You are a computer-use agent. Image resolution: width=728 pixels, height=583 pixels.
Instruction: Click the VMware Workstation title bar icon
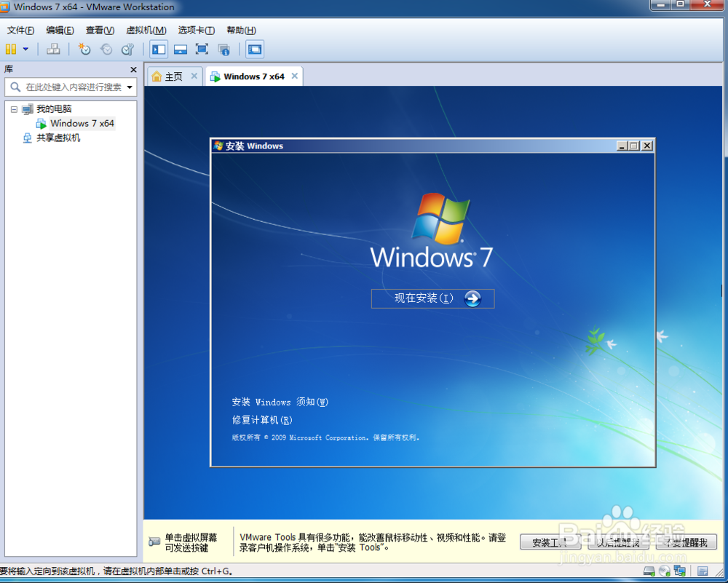[x=4, y=7]
